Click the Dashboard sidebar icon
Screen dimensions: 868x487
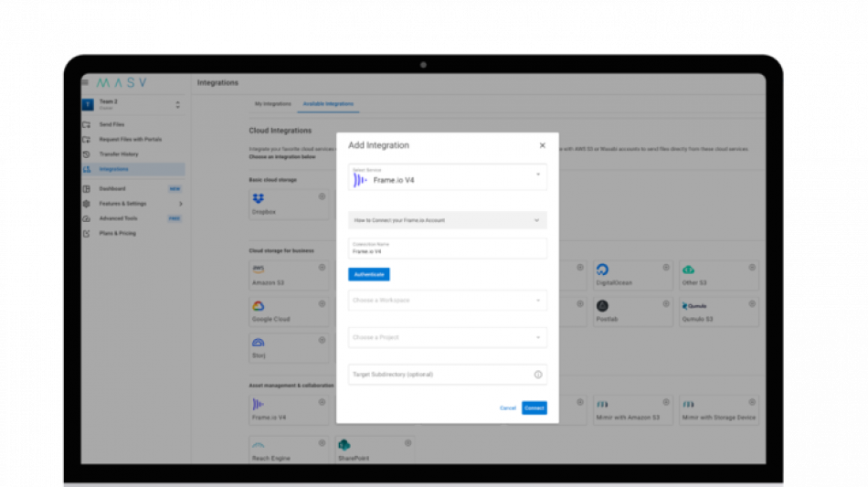87,189
